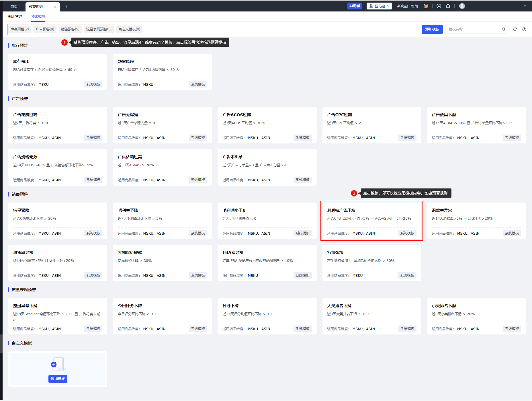Click the 模板名称 search field
The image size is (532, 401).
(473, 29)
